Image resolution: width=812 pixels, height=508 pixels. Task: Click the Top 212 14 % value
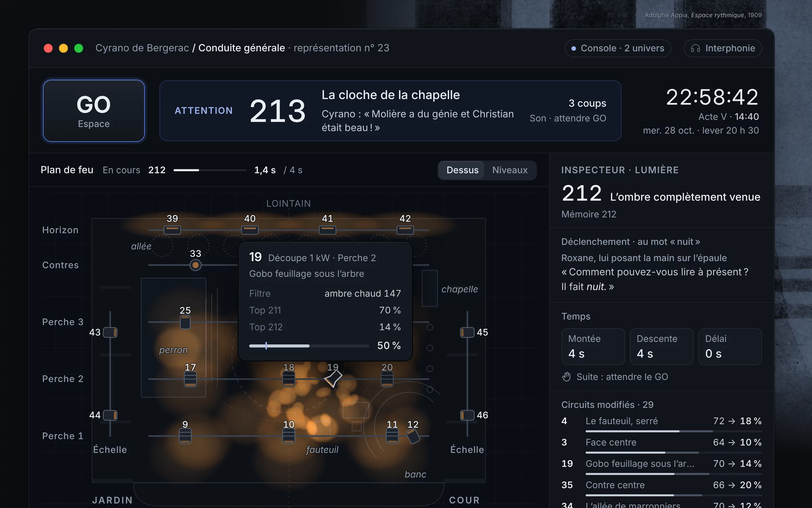pos(390,327)
